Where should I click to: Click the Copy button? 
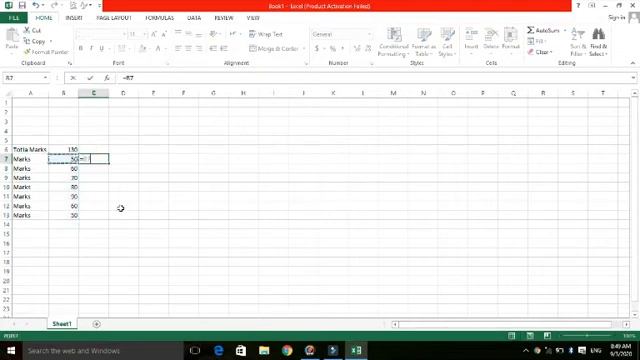click(35, 41)
